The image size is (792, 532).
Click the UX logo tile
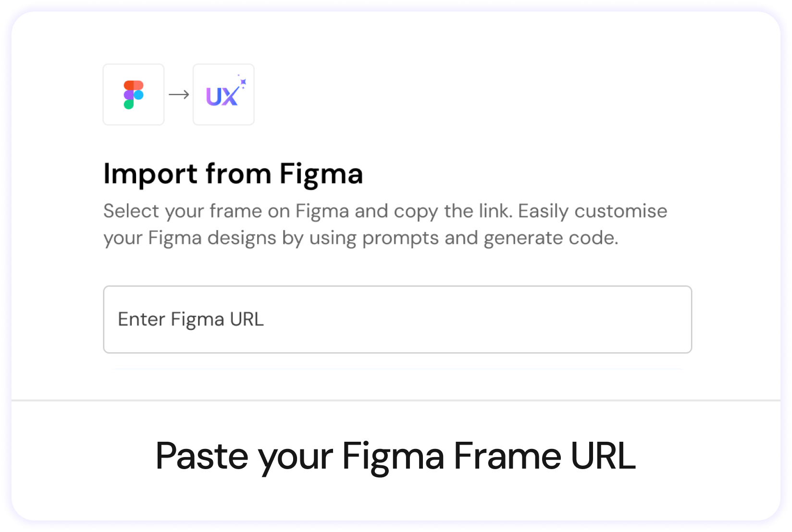coord(223,95)
